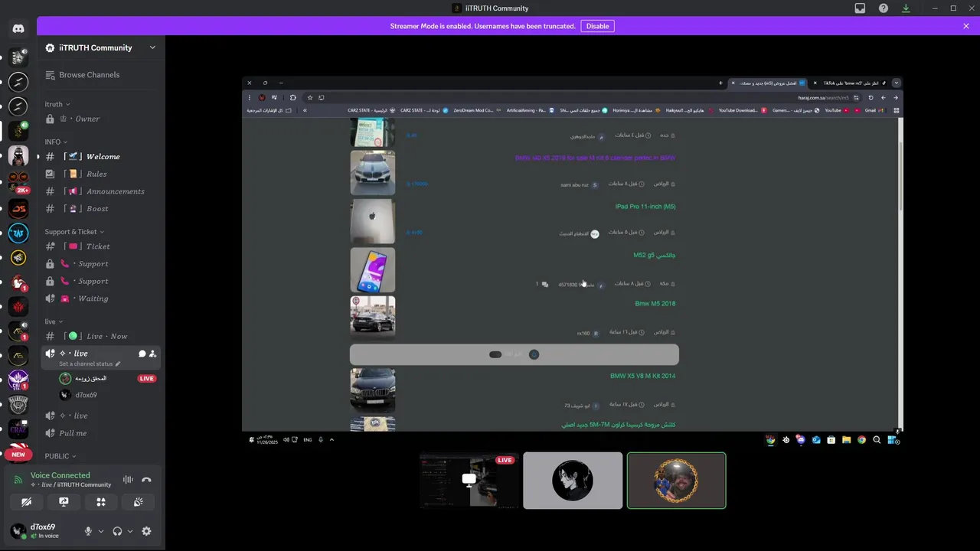Open the soundboard button in voice panel

(x=138, y=502)
